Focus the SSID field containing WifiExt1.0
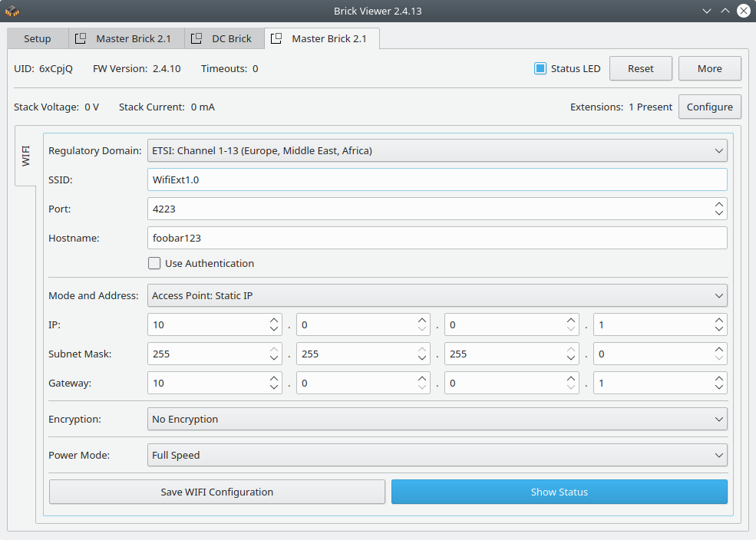756x540 pixels. point(437,179)
